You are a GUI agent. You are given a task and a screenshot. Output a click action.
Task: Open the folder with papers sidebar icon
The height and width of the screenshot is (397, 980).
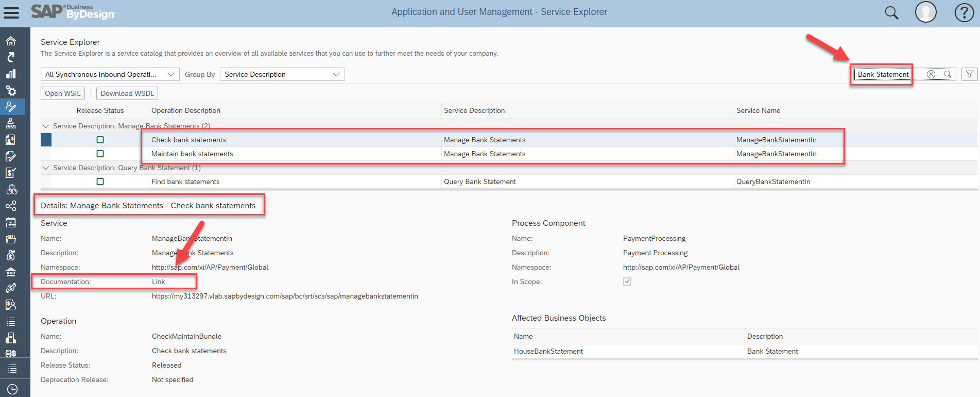click(x=11, y=239)
